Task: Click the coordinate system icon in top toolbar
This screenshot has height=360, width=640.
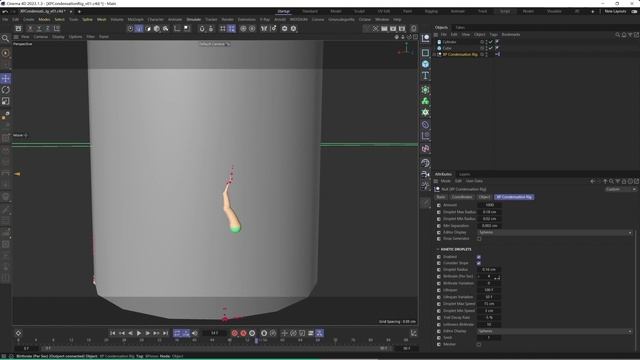Action: pyautogui.click(x=57, y=29)
